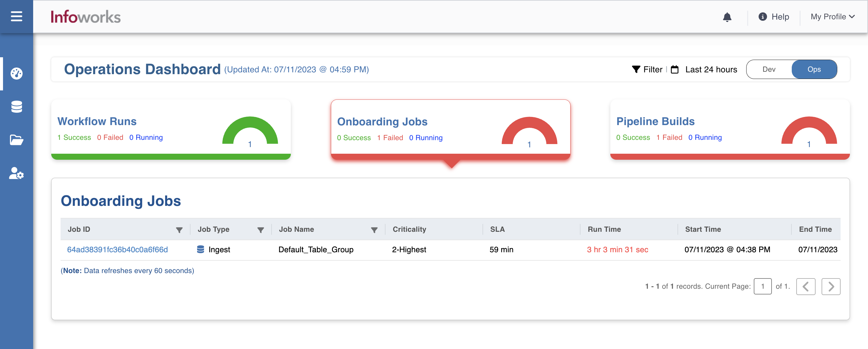The image size is (868, 349).
Task: Click 1 Failed under Pipeline Builds
Action: pyautogui.click(x=669, y=137)
